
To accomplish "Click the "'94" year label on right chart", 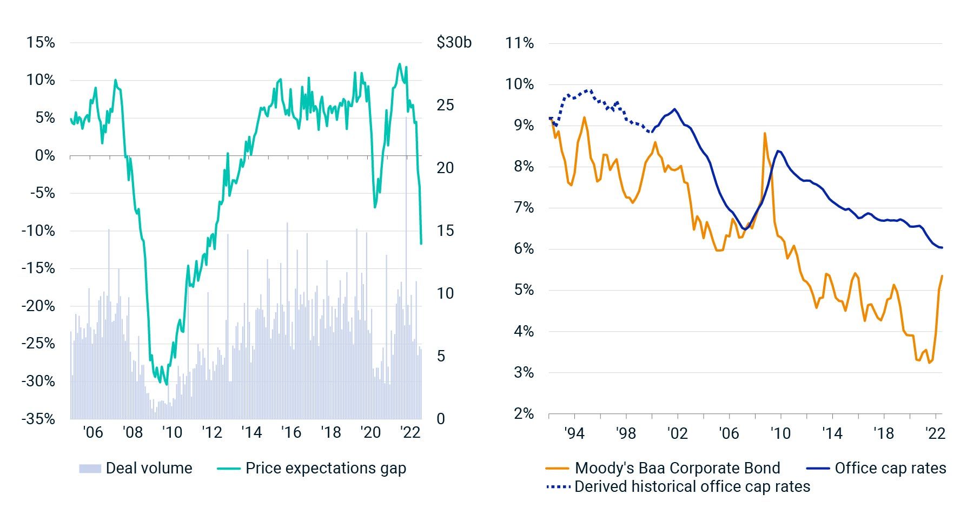I will coord(574,433).
